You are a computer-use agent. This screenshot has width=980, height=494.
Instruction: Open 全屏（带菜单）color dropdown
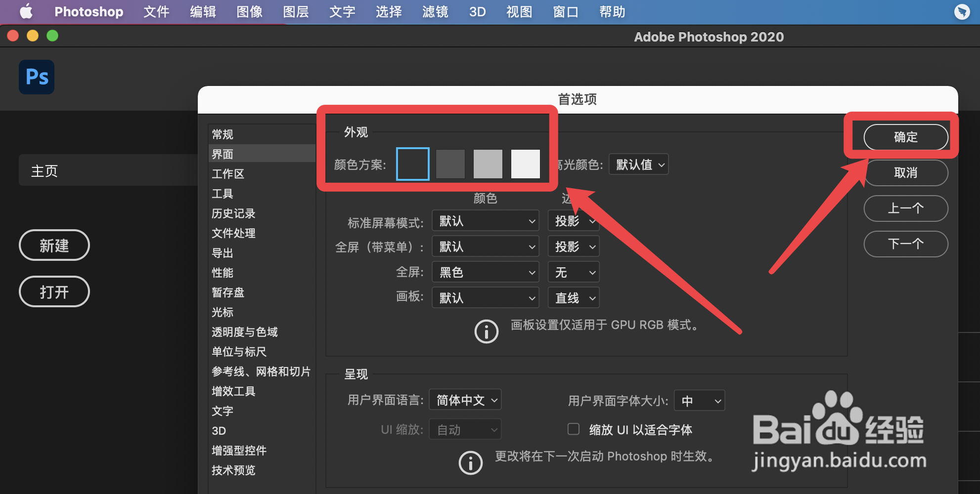pyautogui.click(x=486, y=247)
